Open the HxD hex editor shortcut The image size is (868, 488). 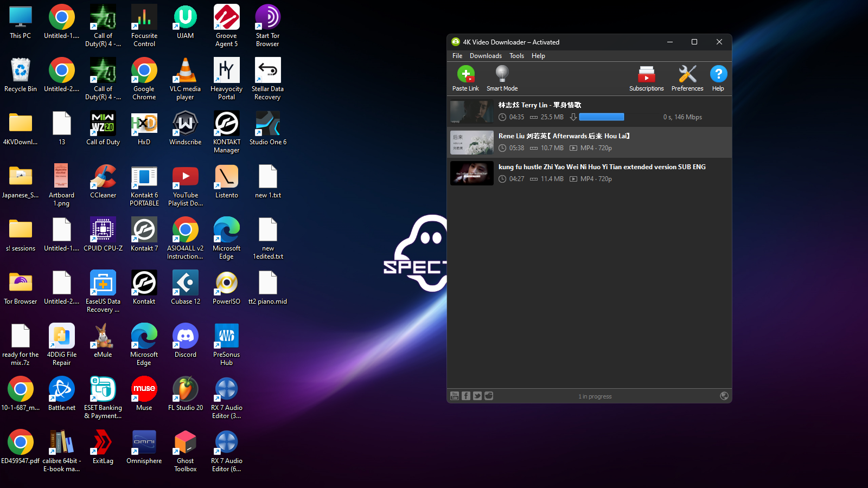pyautogui.click(x=144, y=129)
